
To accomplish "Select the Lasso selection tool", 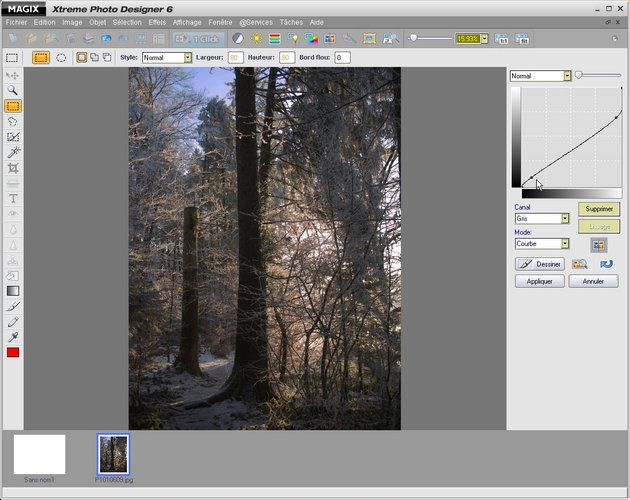I will click(x=13, y=121).
